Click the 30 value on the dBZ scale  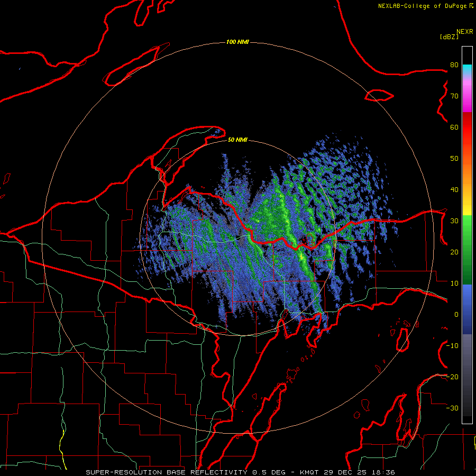point(454,221)
